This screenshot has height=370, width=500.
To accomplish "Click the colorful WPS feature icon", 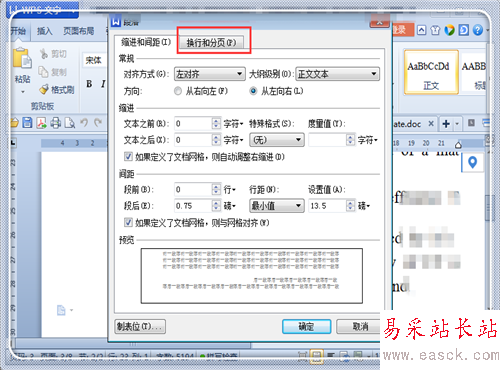I will (x=449, y=30).
